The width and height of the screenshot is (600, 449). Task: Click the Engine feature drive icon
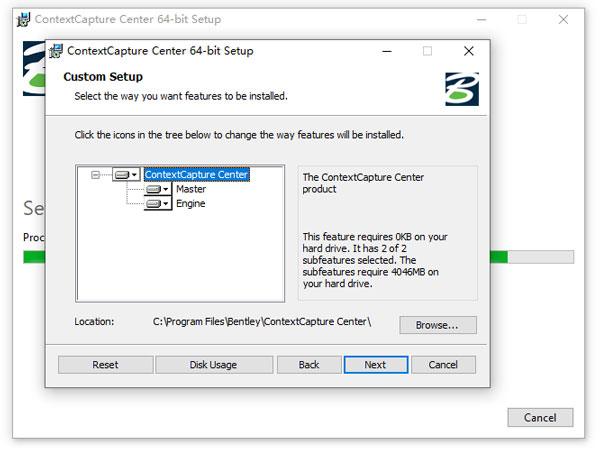[x=158, y=204]
